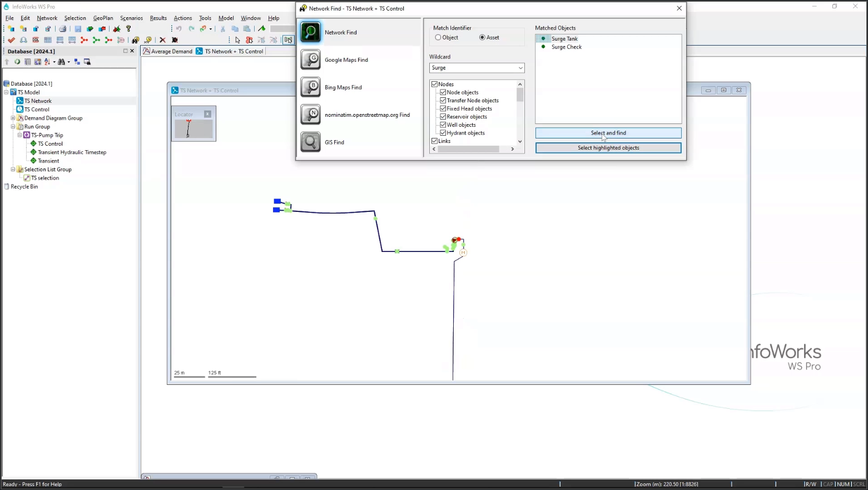Open the Recycle Bin in the tree
The height and width of the screenshot is (490, 868).
[x=24, y=187]
